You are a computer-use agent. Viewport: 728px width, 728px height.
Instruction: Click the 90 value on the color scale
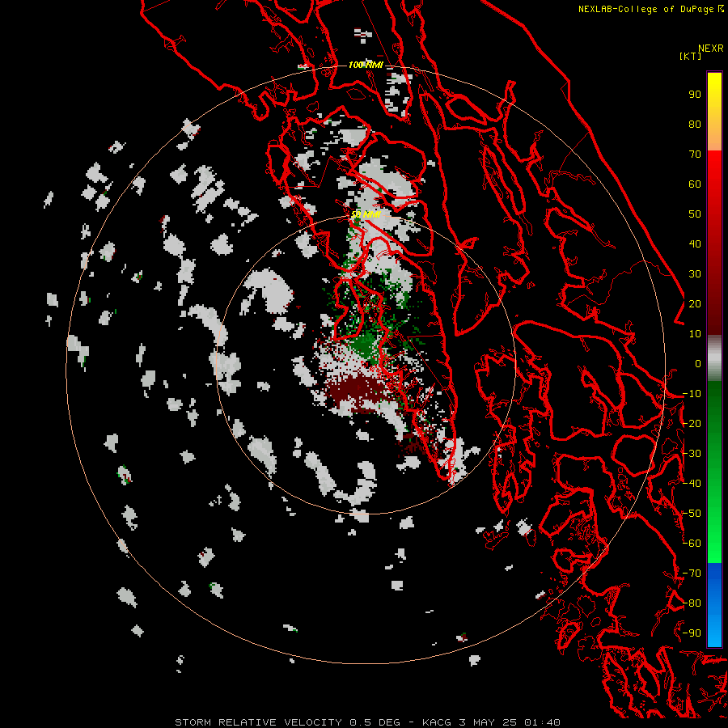pyautogui.click(x=695, y=95)
